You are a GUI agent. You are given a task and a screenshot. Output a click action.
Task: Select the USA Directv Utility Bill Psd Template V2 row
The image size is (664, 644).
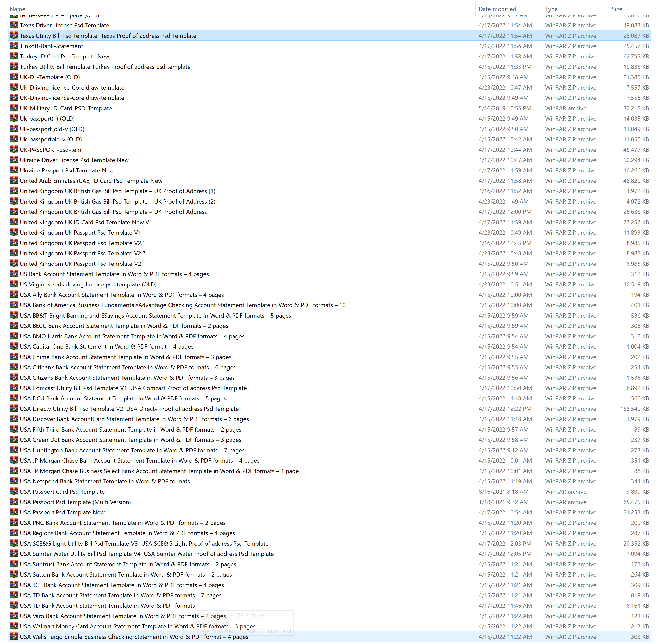pos(129,409)
